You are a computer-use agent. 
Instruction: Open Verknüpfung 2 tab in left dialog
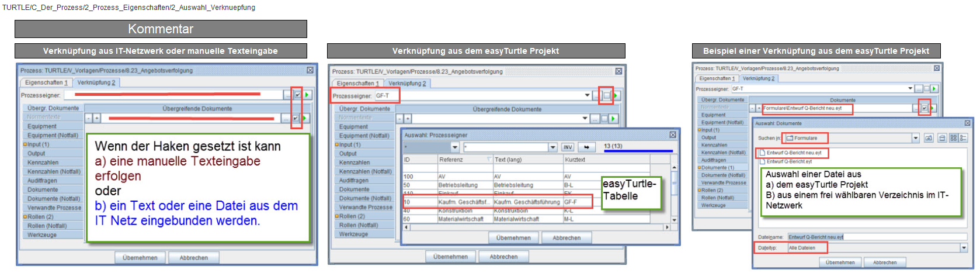coord(96,83)
